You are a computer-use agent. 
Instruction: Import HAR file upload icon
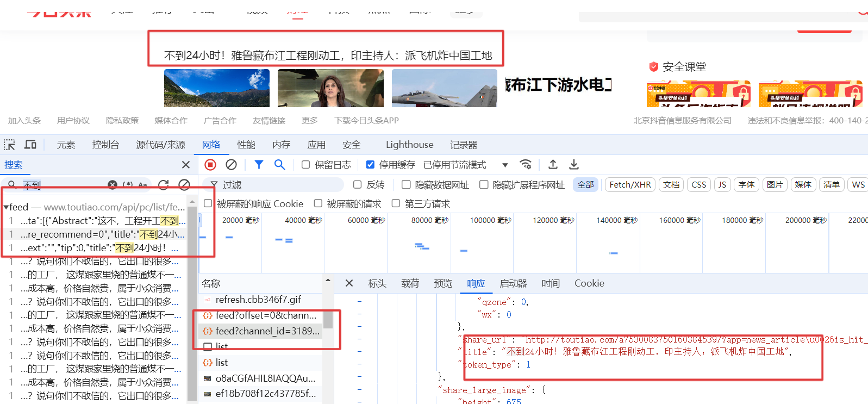[x=553, y=165]
